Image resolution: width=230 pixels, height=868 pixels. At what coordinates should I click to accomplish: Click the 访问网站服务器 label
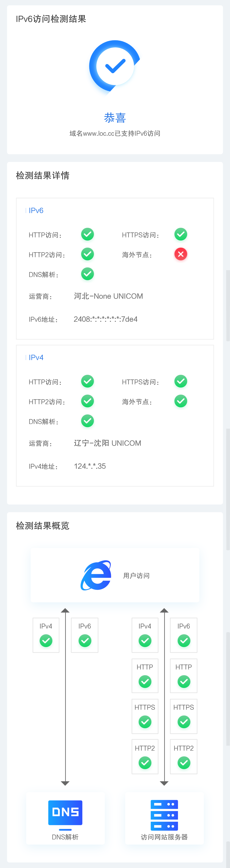click(x=164, y=837)
